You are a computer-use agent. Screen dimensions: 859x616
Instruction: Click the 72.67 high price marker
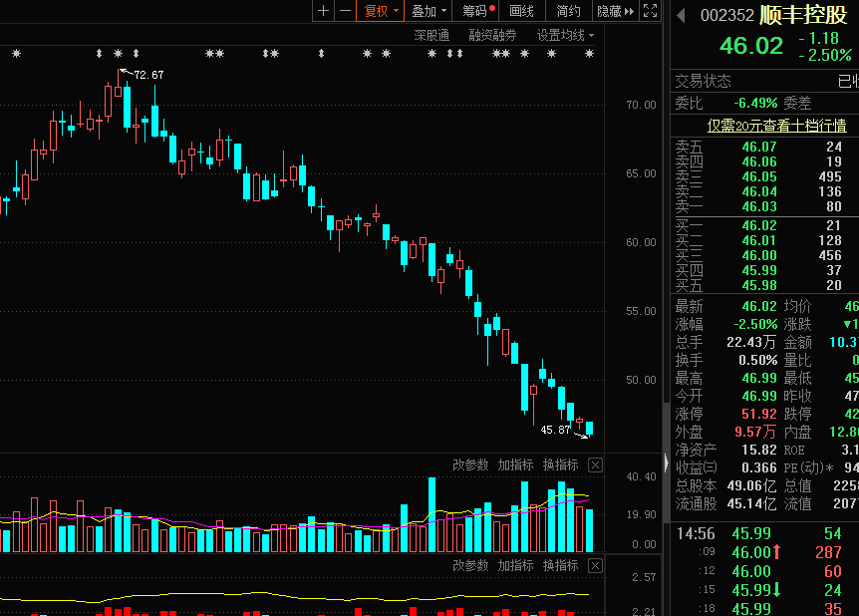(148, 75)
